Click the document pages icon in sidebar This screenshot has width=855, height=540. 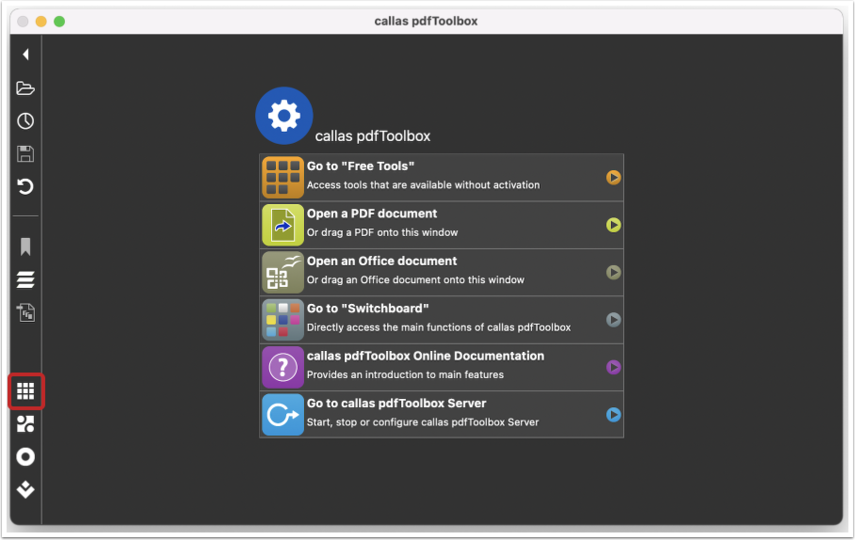coord(26,313)
